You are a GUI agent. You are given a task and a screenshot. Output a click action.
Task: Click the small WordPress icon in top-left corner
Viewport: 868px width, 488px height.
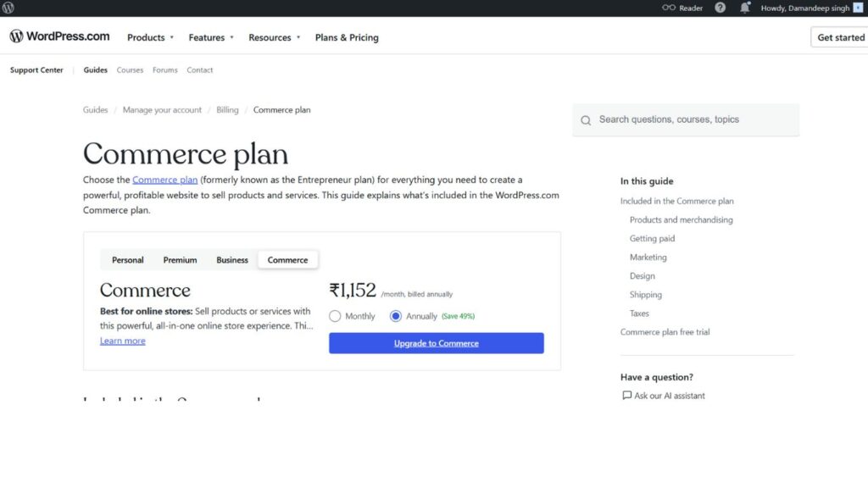pyautogui.click(x=8, y=8)
